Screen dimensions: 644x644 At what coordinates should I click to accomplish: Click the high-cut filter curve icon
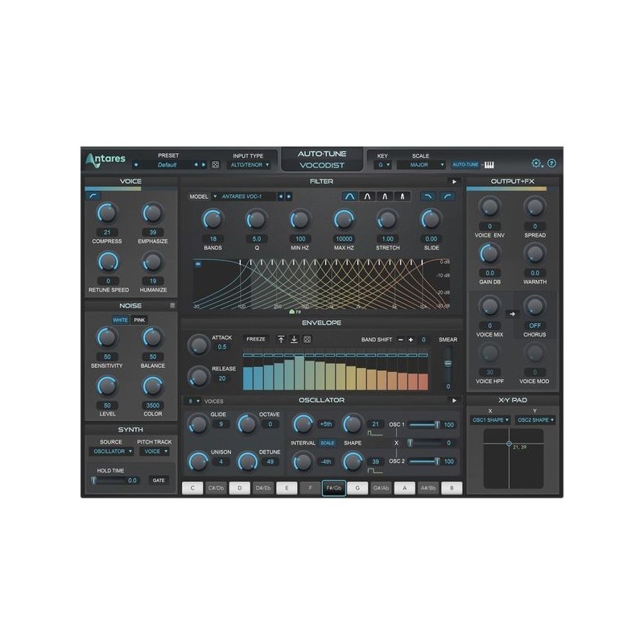point(428,197)
